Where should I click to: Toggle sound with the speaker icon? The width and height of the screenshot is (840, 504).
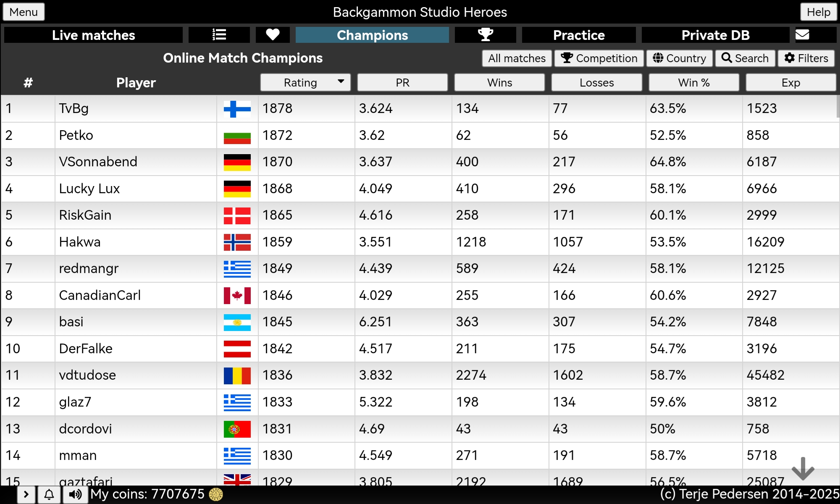click(x=75, y=494)
